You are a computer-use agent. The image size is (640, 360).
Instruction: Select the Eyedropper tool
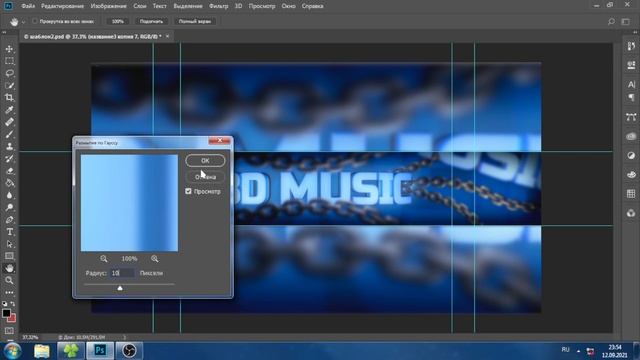tap(9, 110)
